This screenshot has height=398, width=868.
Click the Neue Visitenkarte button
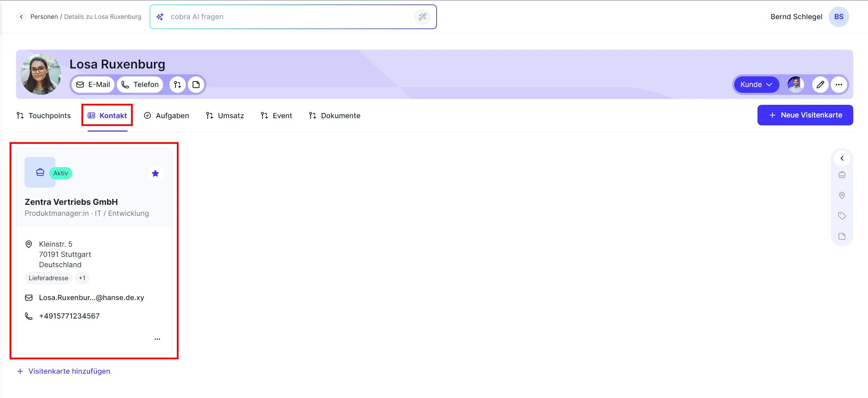[x=805, y=115]
